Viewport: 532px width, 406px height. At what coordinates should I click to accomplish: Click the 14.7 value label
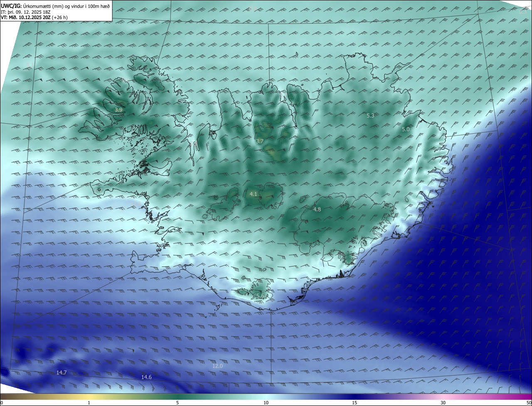[62, 373]
